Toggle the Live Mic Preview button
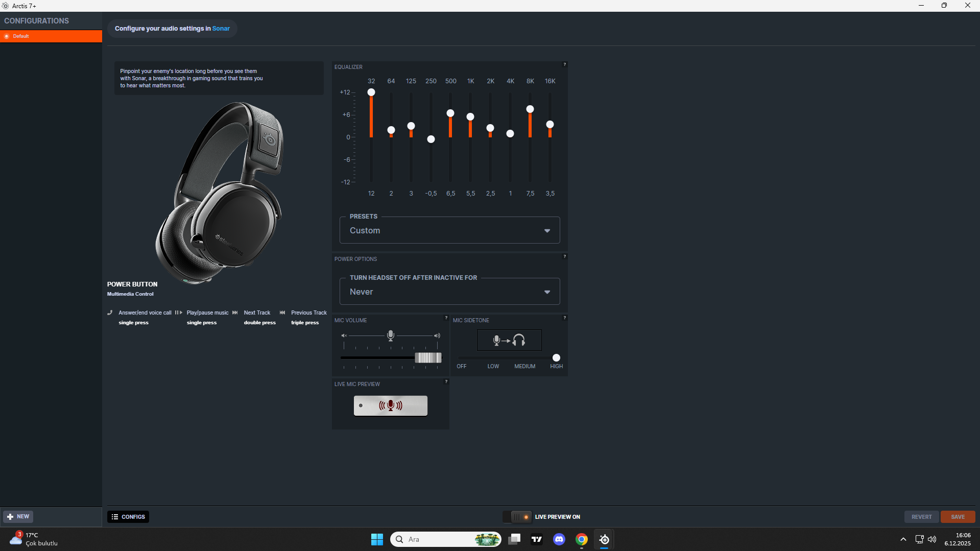980x551 pixels. (391, 405)
